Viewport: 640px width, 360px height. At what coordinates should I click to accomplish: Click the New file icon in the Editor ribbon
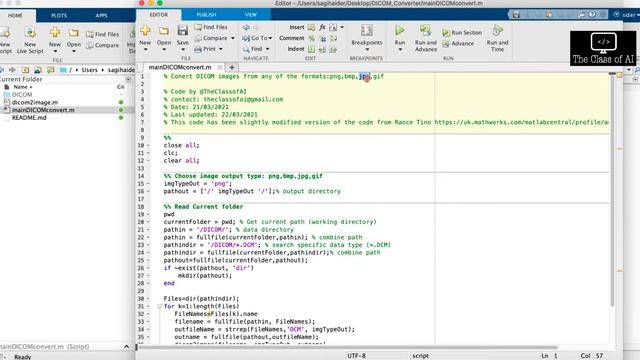145,31
